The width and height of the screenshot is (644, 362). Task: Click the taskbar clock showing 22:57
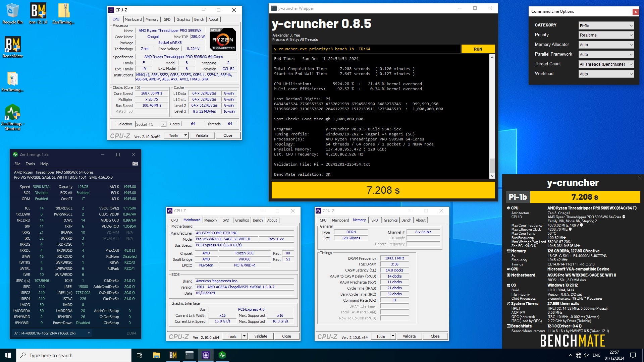[x=614, y=355]
